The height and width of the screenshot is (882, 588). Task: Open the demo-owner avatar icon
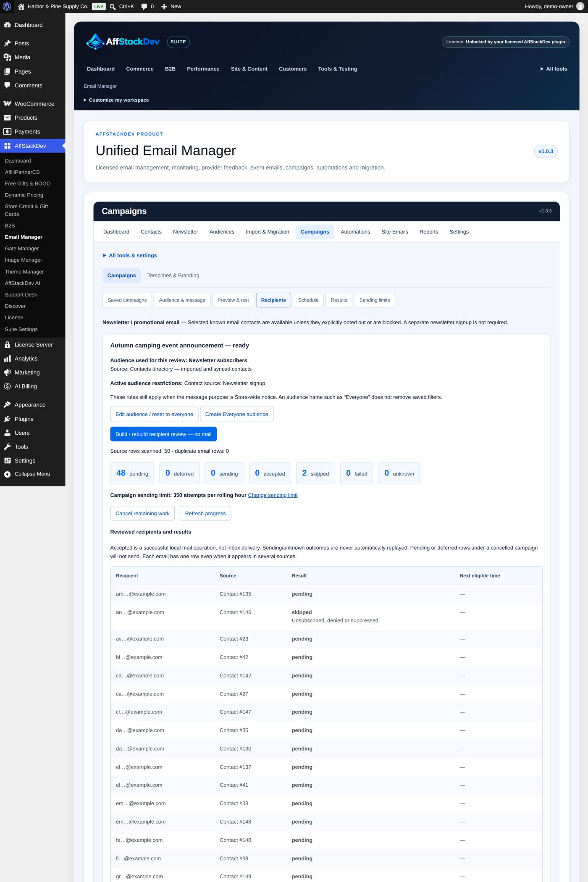click(580, 6)
